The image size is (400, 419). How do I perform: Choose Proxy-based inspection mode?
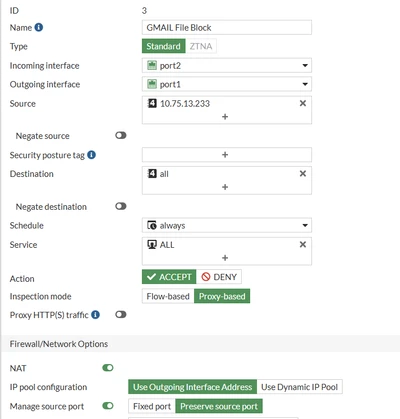[x=222, y=296]
